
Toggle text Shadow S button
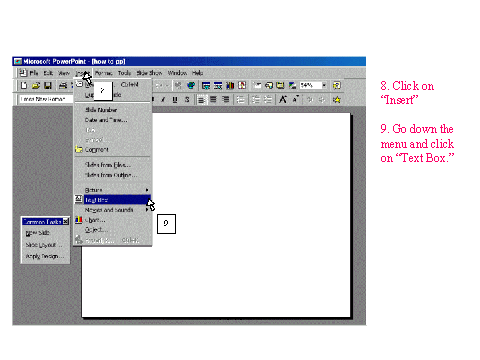point(187,99)
